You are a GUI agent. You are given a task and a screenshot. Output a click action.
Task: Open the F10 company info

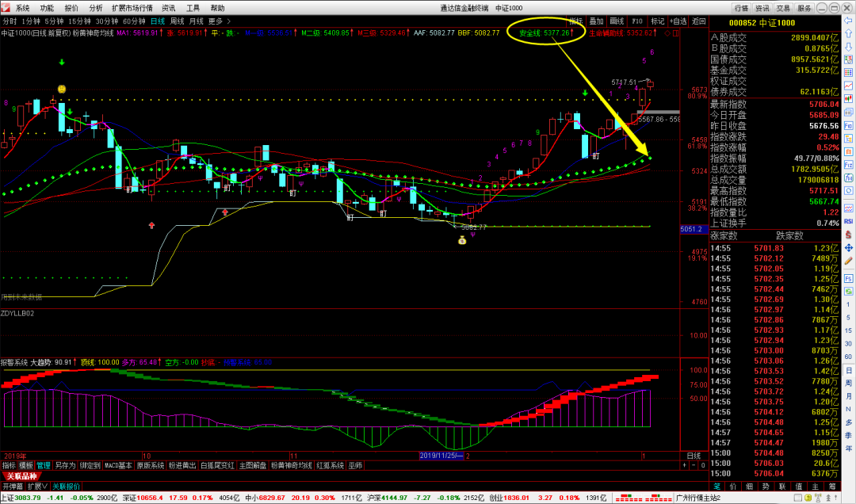(637, 21)
